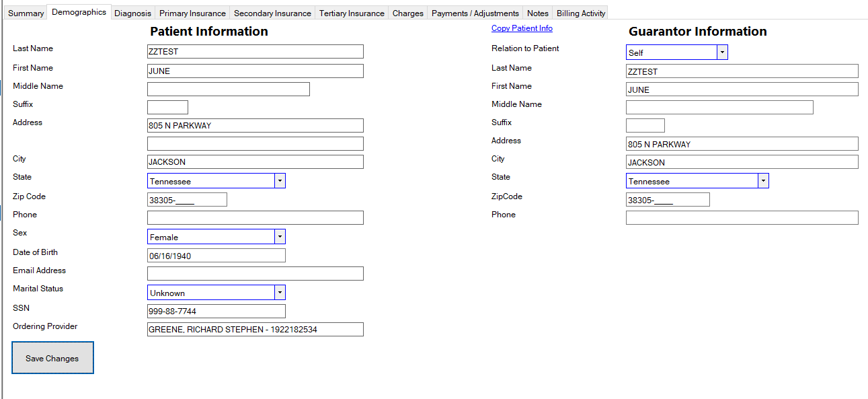Go to the Primary Insurance tab
The width and height of the screenshot is (868, 399).
tap(192, 13)
